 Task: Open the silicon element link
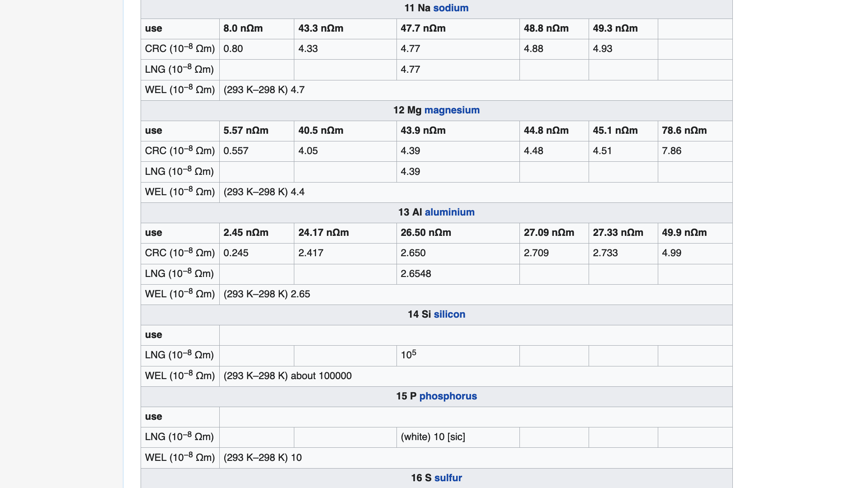[x=449, y=314]
